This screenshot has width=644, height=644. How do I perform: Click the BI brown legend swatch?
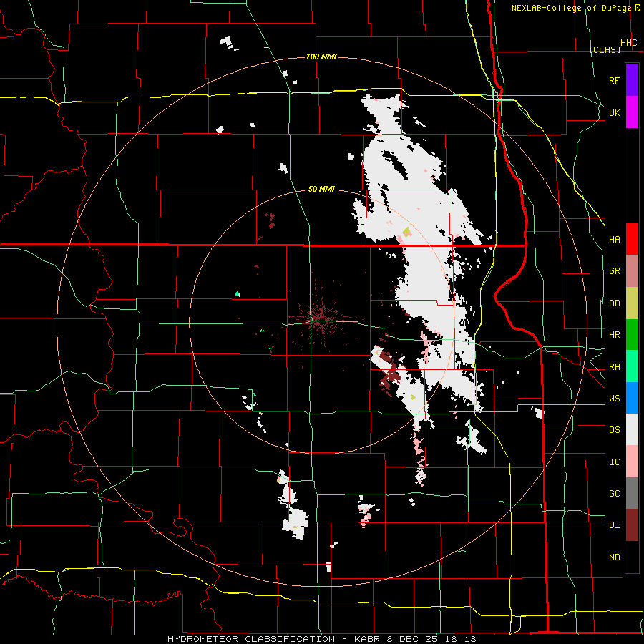pos(632,525)
